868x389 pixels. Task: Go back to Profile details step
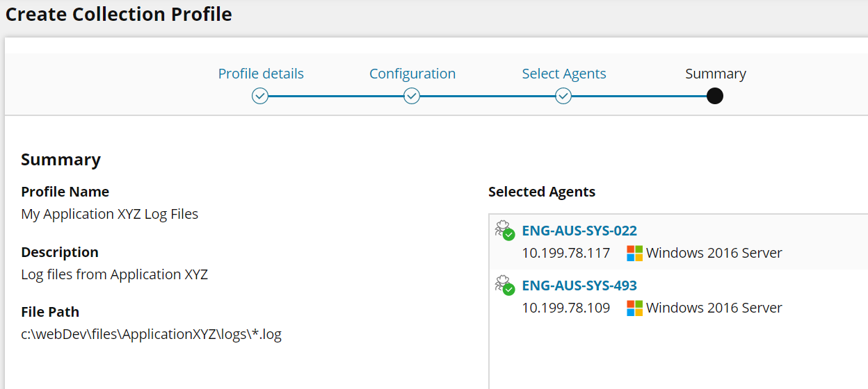[x=261, y=74]
